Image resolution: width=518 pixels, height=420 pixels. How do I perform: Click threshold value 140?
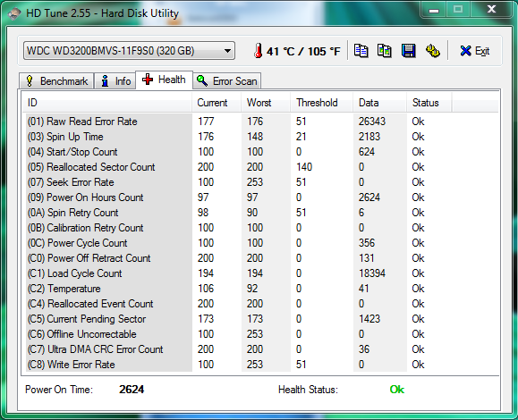(304, 167)
